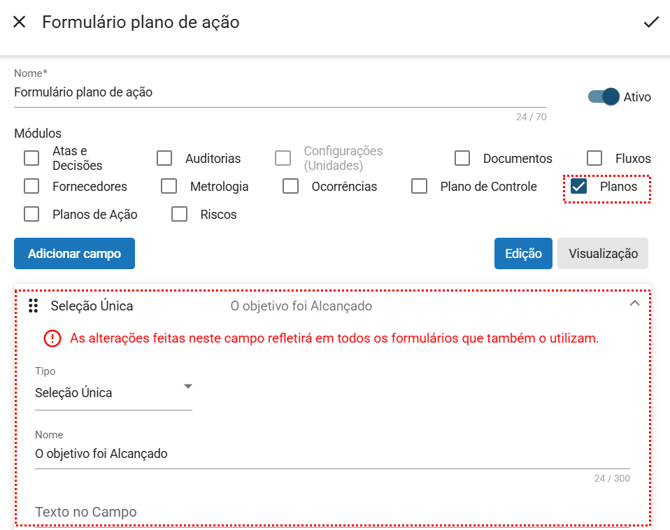Check the Fornecedores checkbox
The image size is (670, 530).
coord(32,186)
